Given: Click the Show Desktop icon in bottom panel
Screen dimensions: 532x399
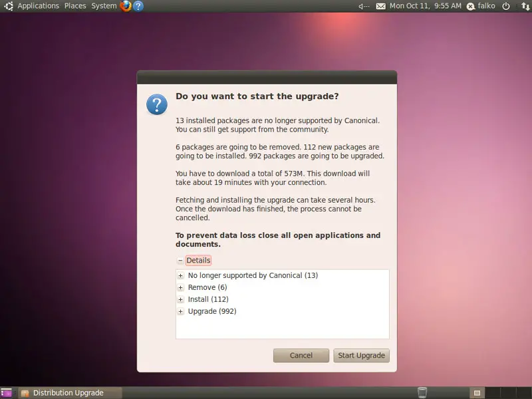Looking at the screenshot, I should (7, 393).
